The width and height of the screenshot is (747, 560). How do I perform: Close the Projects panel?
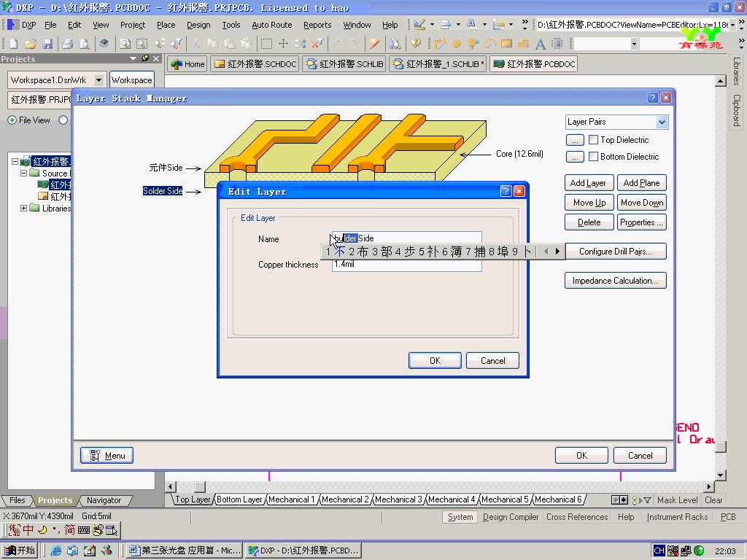click(x=156, y=58)
